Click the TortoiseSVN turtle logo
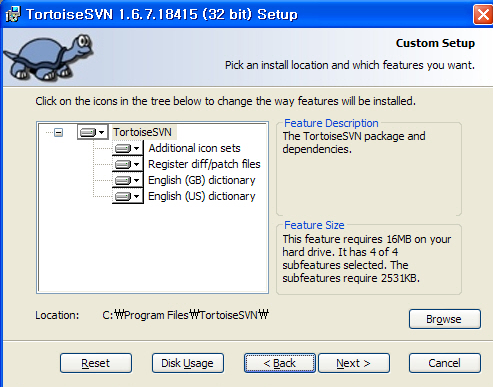 tap(48, 57)
